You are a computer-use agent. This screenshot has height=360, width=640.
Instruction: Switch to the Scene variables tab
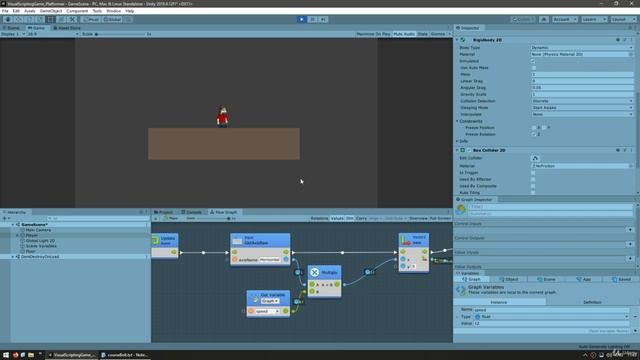click(546, 280)
